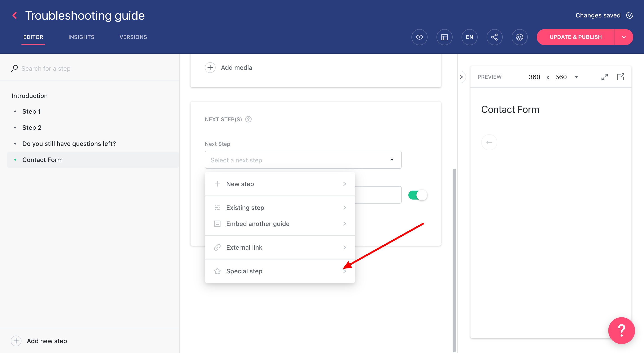The width and height of the screenshot is (644, 353).
Task: Expand the preview to fullscreen
Action: 604,77
